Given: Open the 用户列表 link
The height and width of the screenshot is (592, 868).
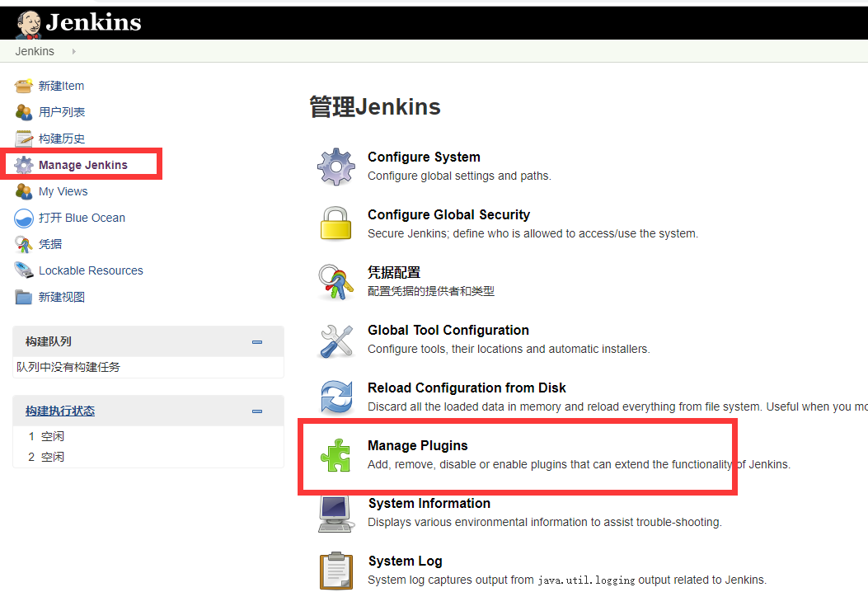Looking at the screenshot, I should (62, 112).
